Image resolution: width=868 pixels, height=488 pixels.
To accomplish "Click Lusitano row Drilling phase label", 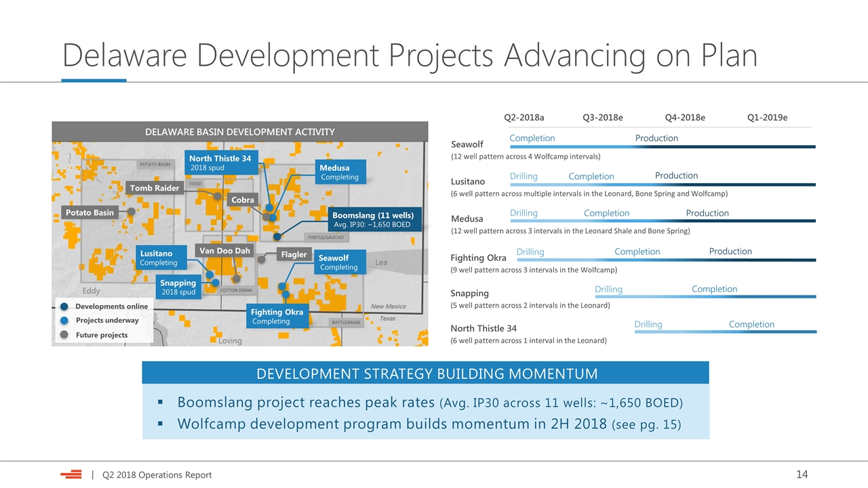I will tap(524, 176).
